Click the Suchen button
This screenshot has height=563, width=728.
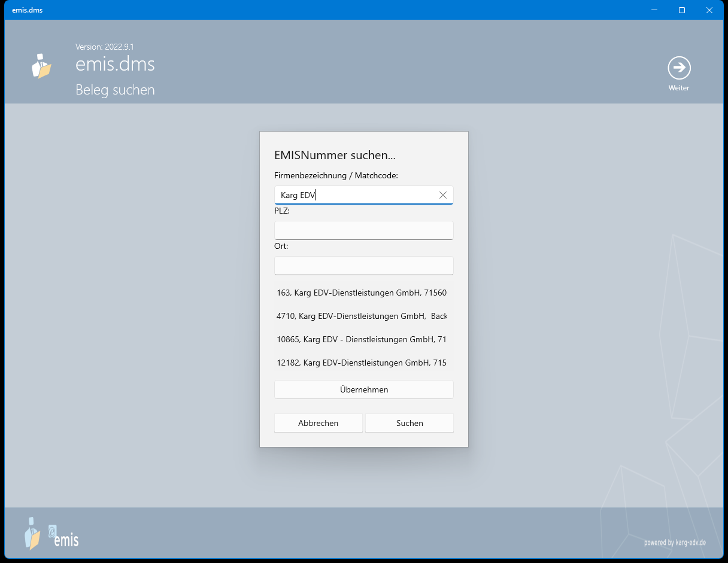pyautogui.click(x=409, y=423)
